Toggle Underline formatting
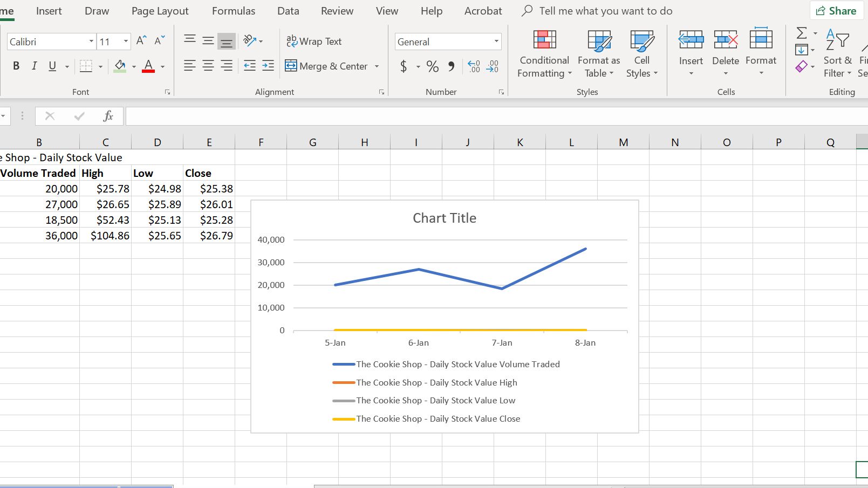The height and width of the screenshot is (488, 868). pyautogui.click(x=52, y=66)
